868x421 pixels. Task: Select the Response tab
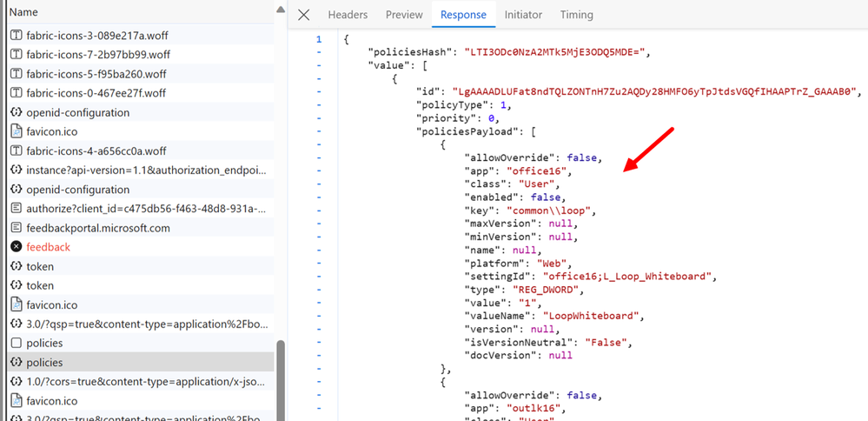click(x=463, y=15)
